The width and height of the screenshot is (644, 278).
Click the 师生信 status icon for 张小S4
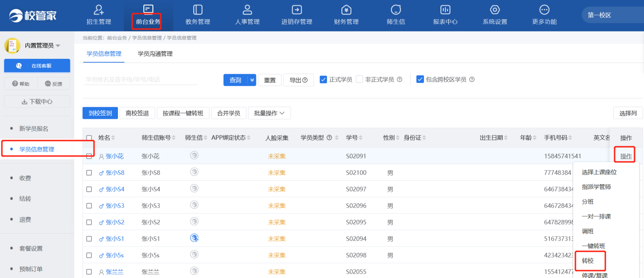click(194, 188)
